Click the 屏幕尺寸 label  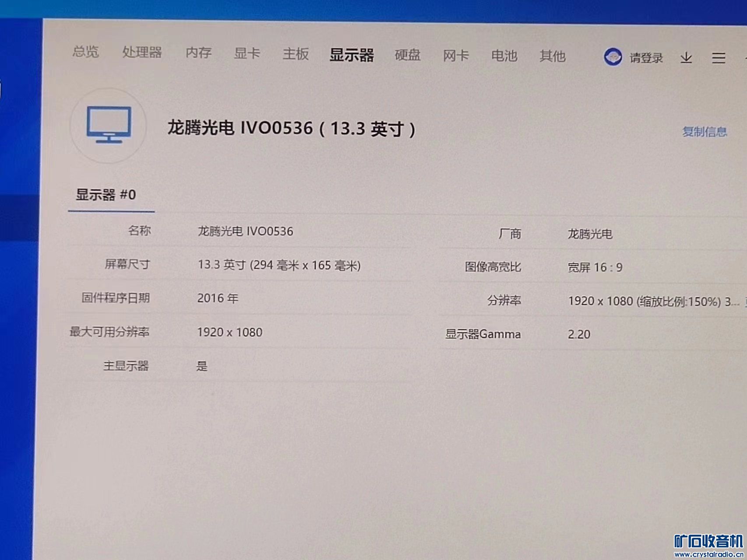pos(127,264)
